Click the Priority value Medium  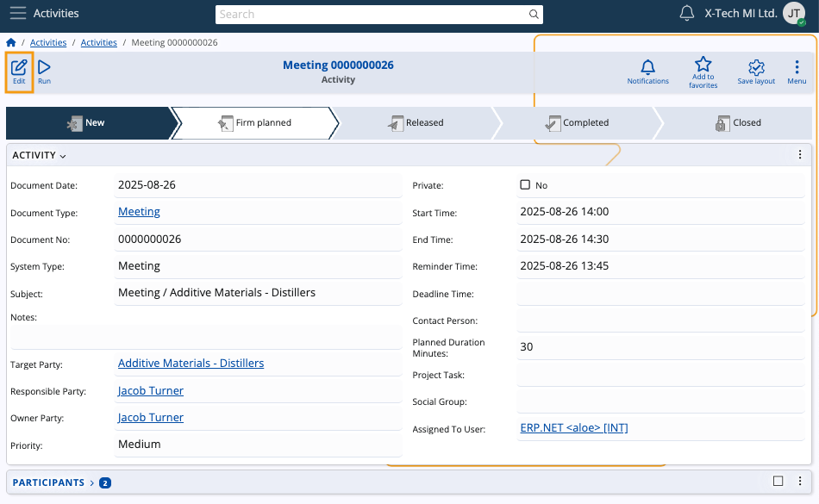click(140, 444)
